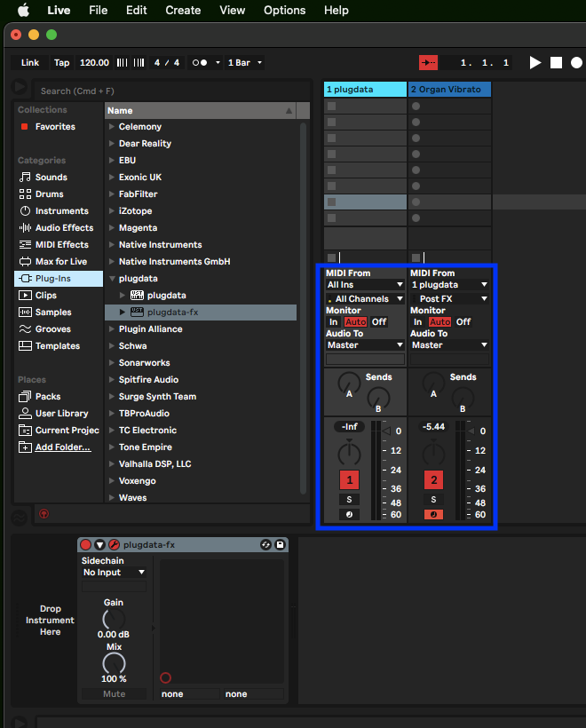
Task: Open track 1 All Channels dropdown
Action: [365, 299]
